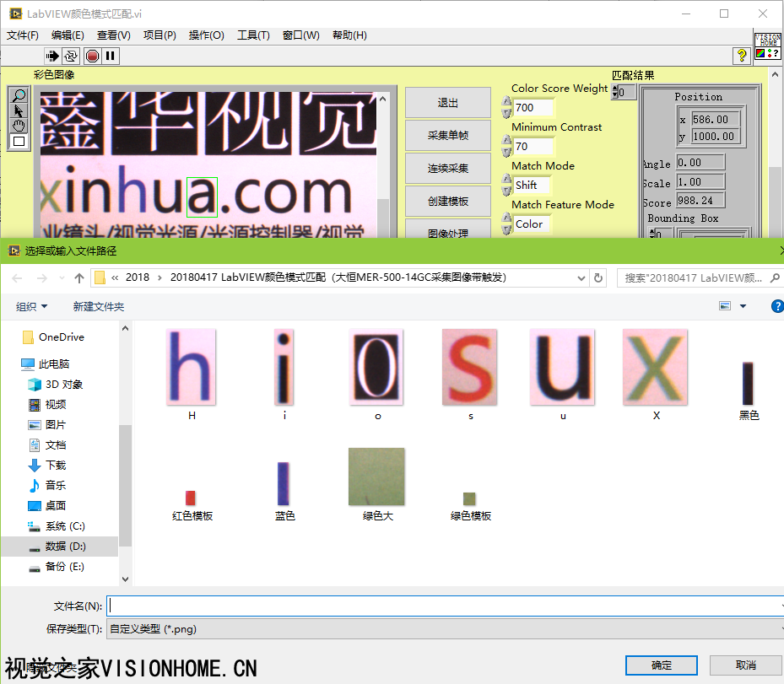Image resolution: width=784 pixels, height=684 pixels.
Task: Click the Run arrow in LabVIEW toolbar
Action: pos(52,57)
